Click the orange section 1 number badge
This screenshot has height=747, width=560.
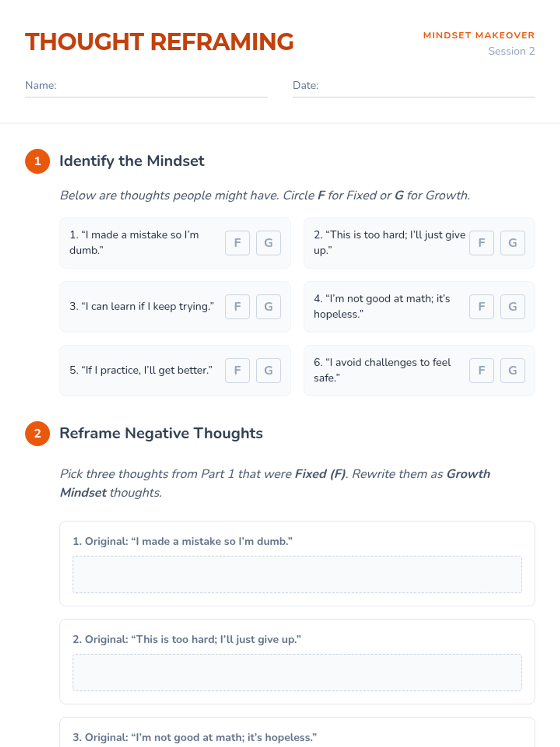pos(37,162)
